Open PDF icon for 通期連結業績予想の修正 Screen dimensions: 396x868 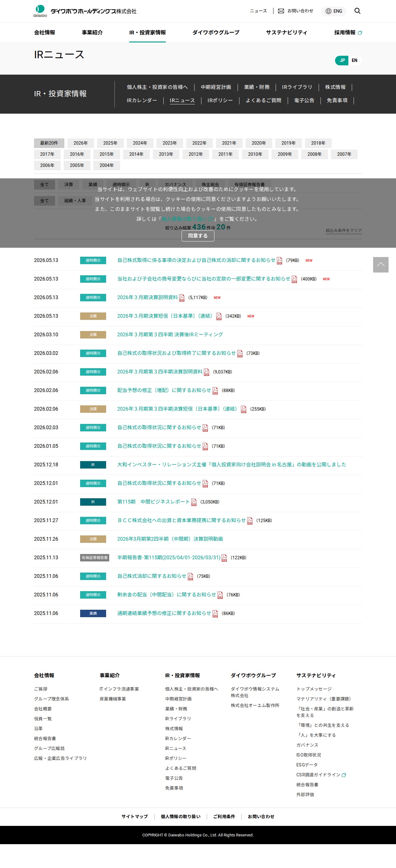(215, 613)
